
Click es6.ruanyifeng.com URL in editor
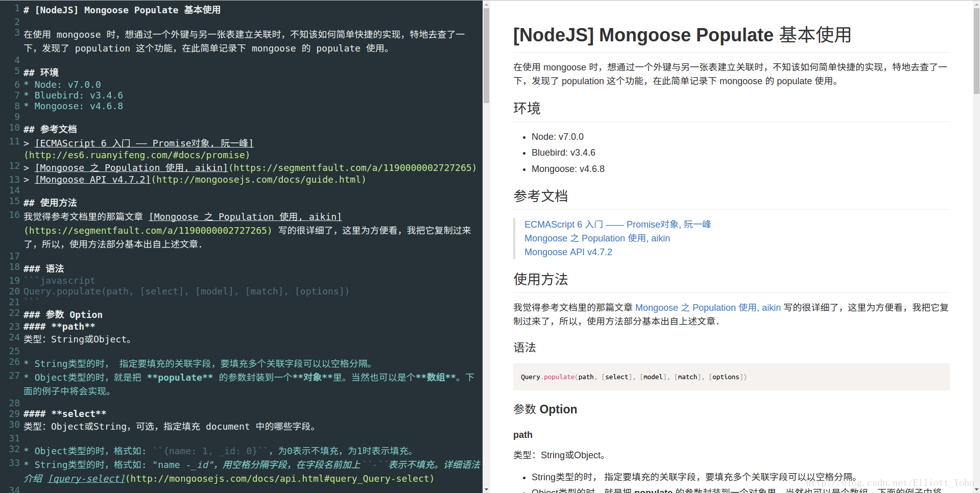137,155
